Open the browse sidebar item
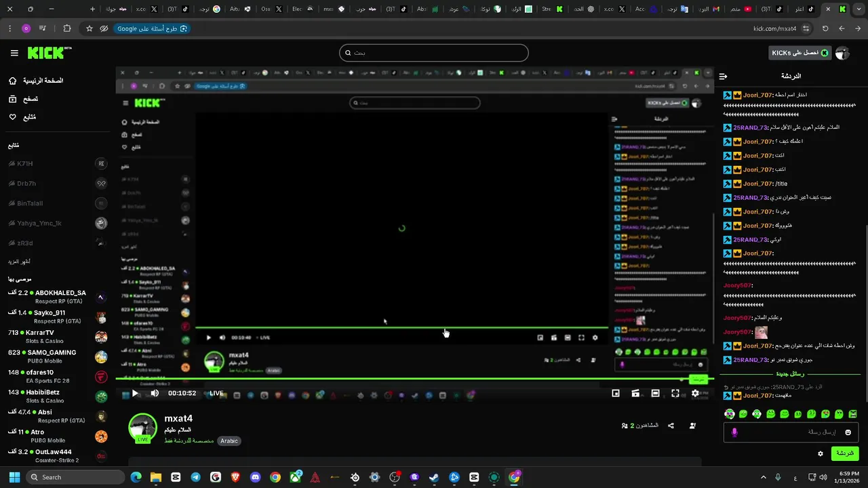 23,99
